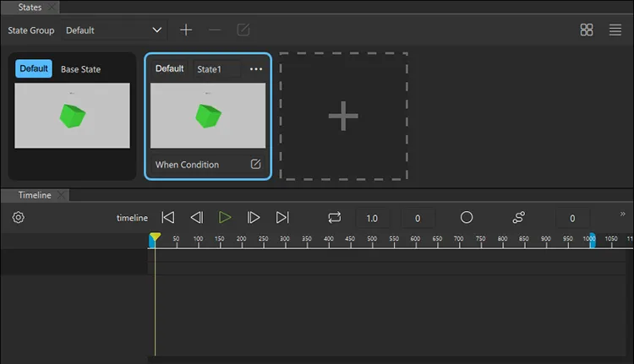Edit the When Condition of State1
Screen dimensions: 634x364
[256, 165]
